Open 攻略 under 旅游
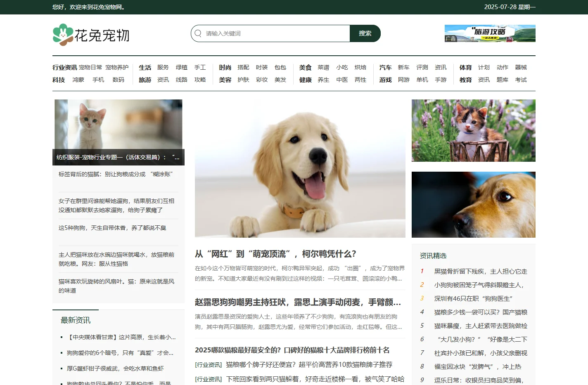Image resolution: width=588 pixels, height=385 pixels. 200,80
